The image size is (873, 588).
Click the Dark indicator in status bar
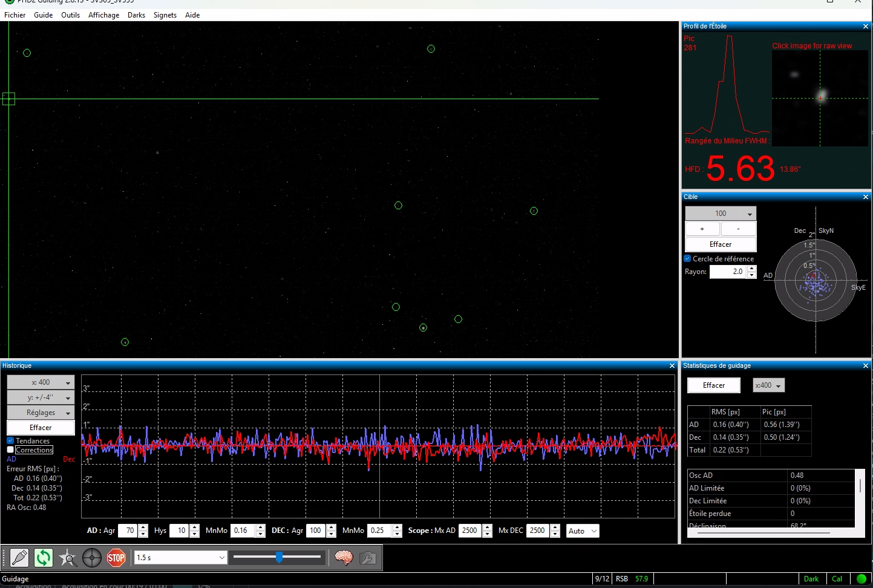click(811, 579)
